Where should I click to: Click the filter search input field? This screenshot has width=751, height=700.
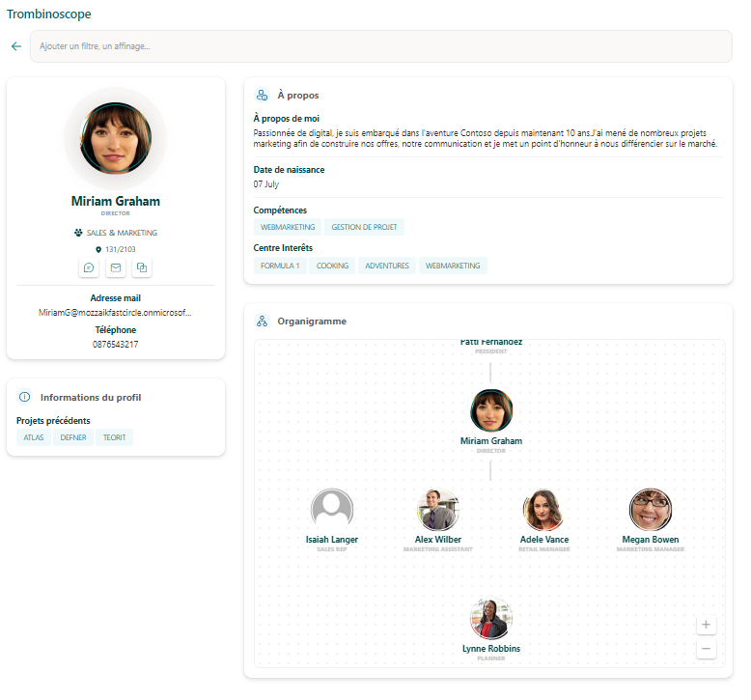(x=380, y=46)
